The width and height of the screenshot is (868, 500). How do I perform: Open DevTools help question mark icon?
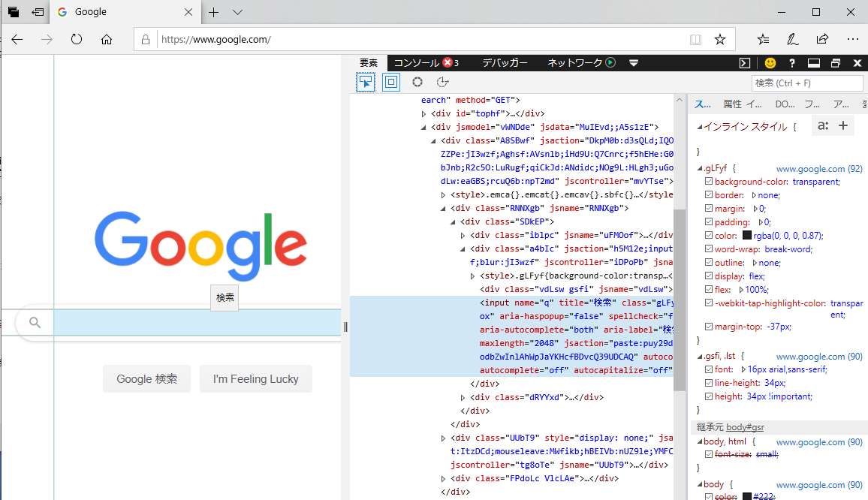pyautogui.click(x=792, y=63)
